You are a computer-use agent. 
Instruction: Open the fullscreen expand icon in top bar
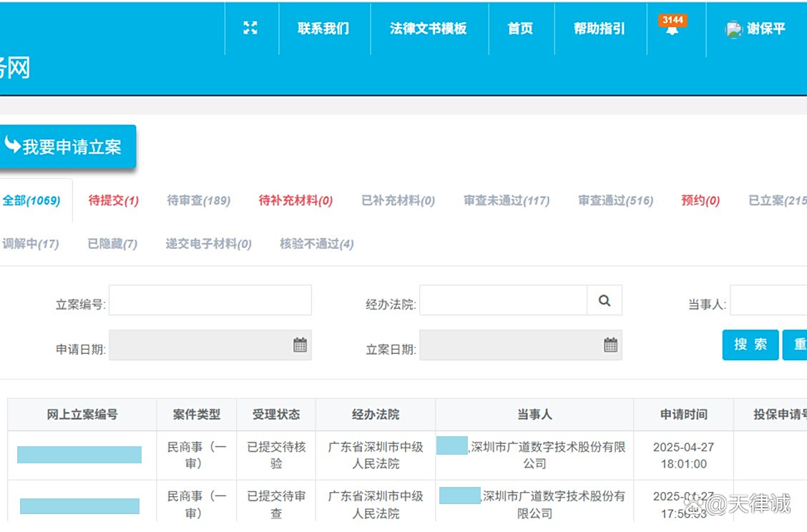[x=250, y=27]
